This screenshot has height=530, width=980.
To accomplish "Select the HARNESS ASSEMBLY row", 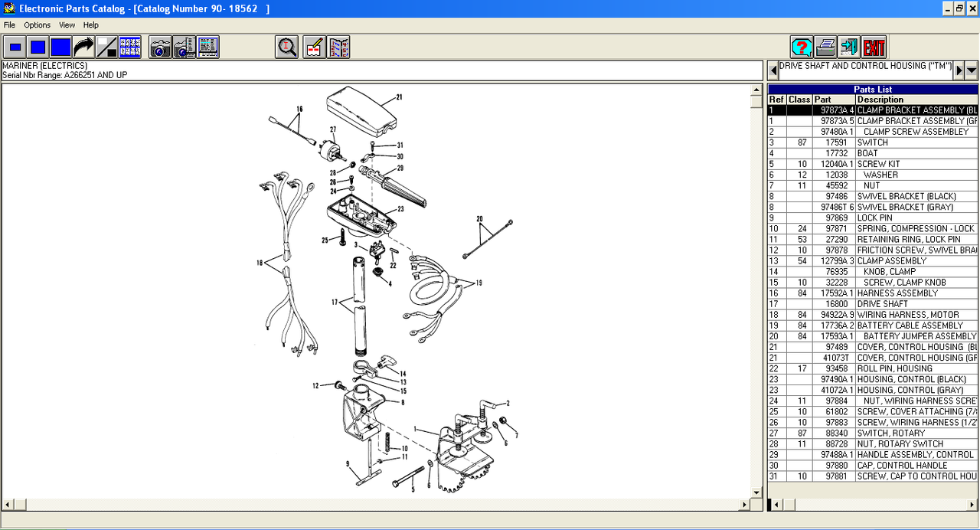I will tap(873, 293).
